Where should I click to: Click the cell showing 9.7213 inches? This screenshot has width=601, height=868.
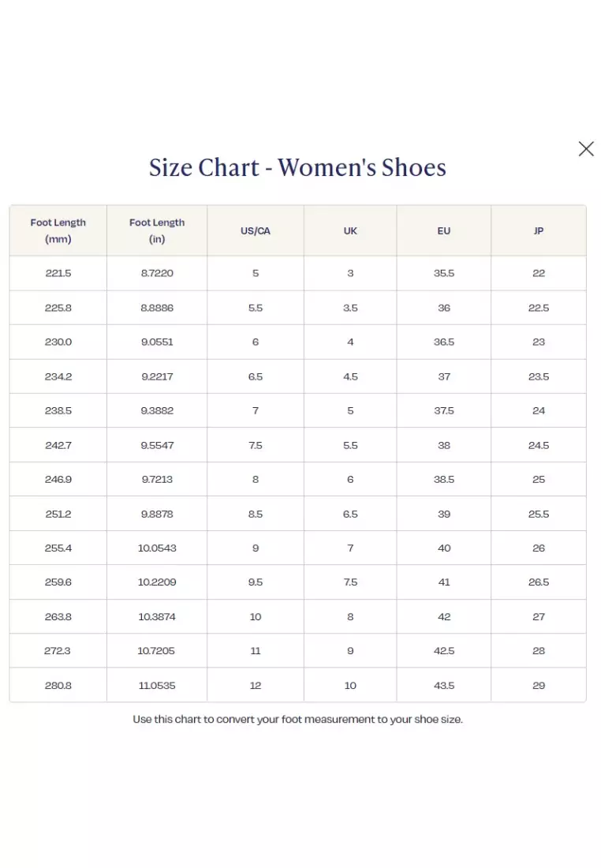(156, 479)
